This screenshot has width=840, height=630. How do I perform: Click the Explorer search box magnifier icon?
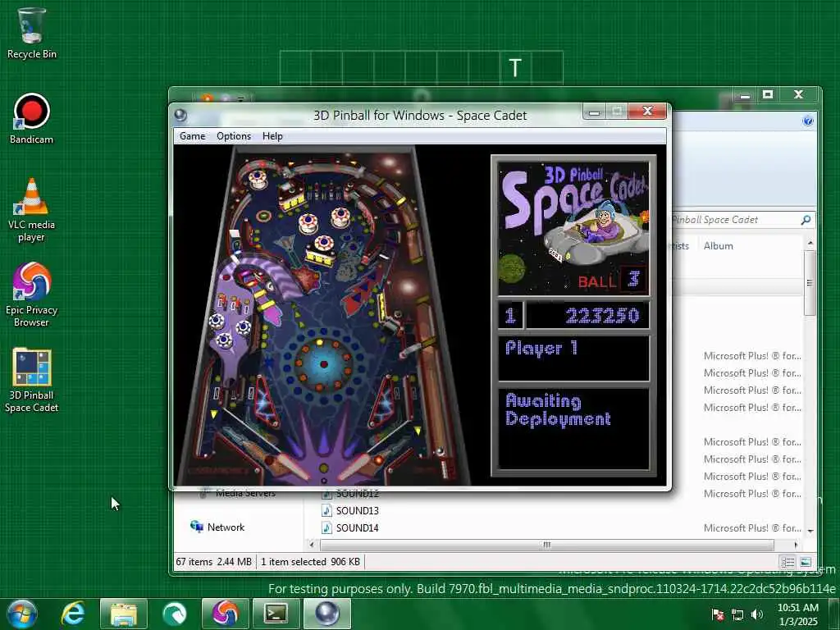[806, 220]
